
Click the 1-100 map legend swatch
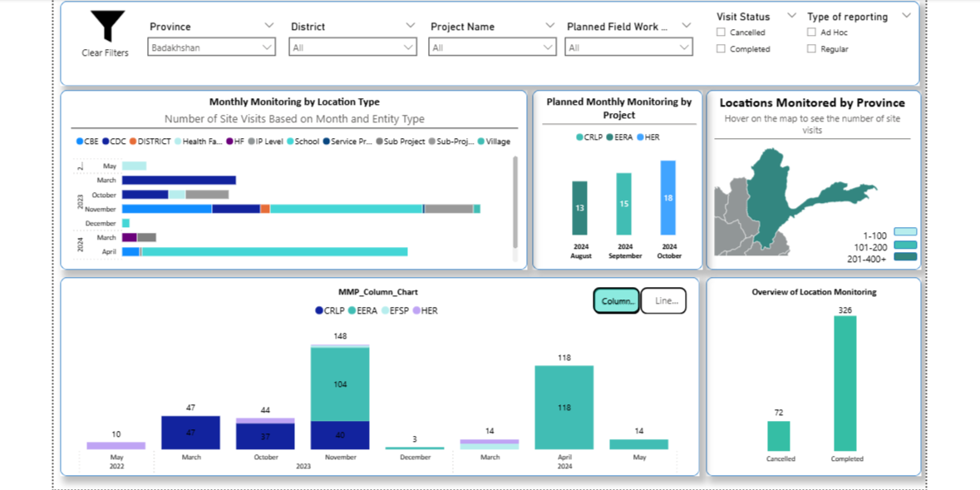(906, 231)
